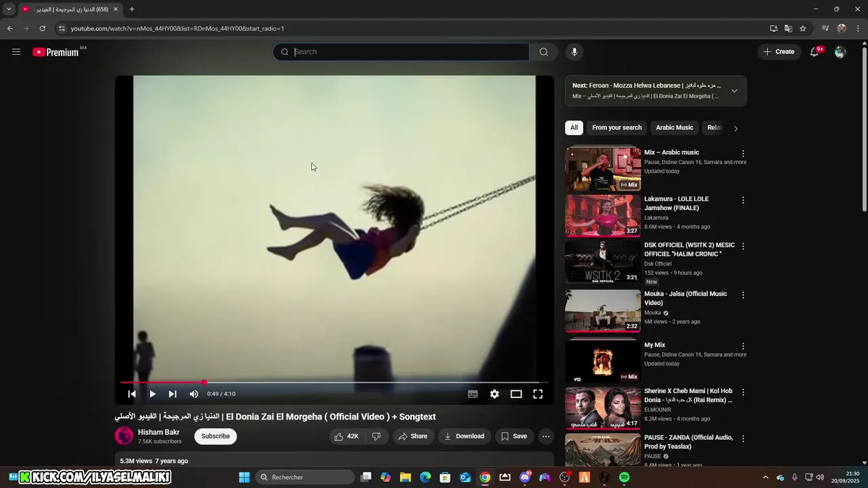Click the red playhead scrubber dot

(x=204, y=383)
